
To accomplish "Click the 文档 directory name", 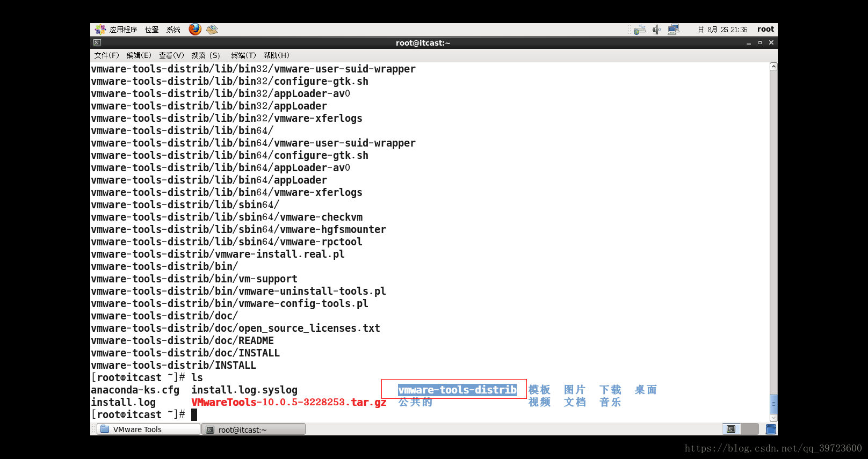I will coord(575,402).
